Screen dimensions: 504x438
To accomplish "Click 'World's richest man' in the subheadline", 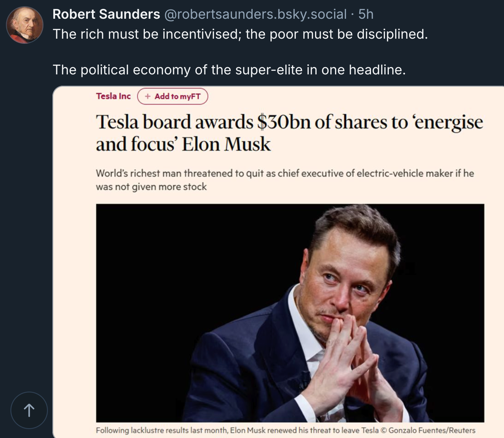I will 139,173.
